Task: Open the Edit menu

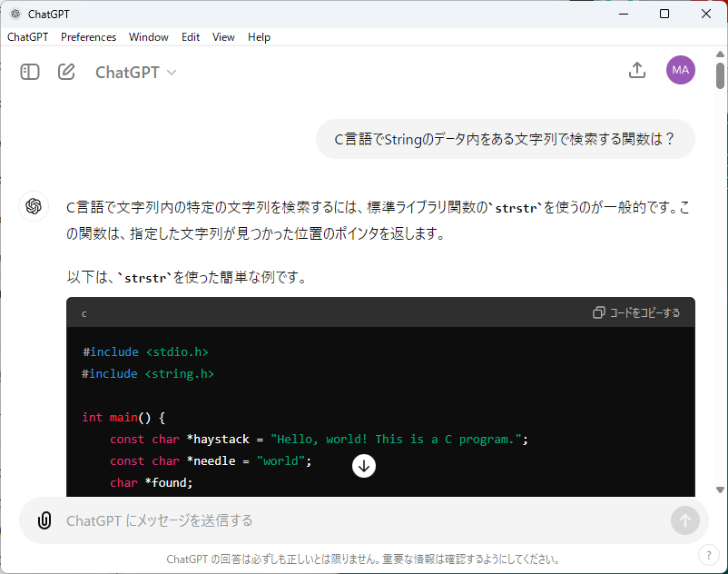Action: [x=191, y=37]
